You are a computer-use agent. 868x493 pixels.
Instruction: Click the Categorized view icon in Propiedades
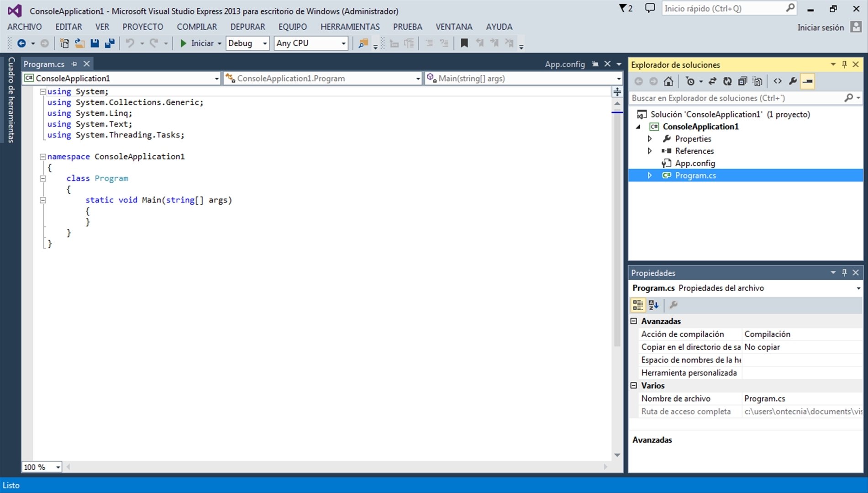point(638,305)
